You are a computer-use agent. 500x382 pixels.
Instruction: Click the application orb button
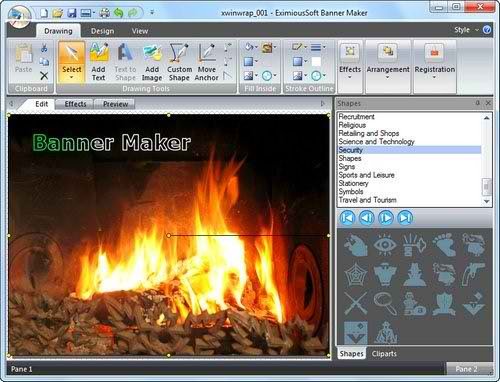19,17
